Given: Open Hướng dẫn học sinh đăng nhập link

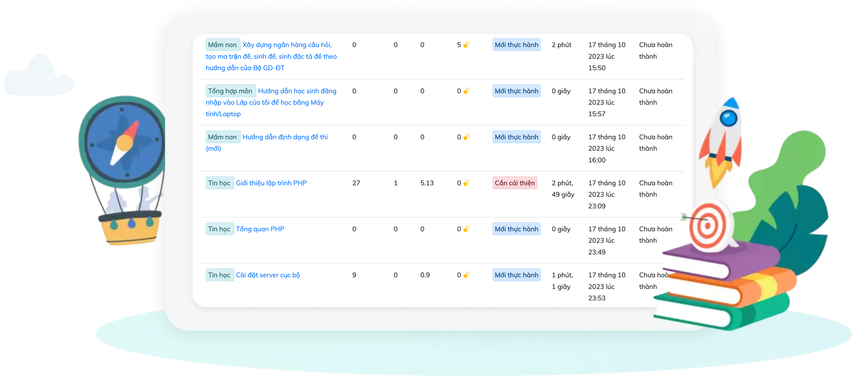Looking at the screenshot, I should tap(297, 91).
